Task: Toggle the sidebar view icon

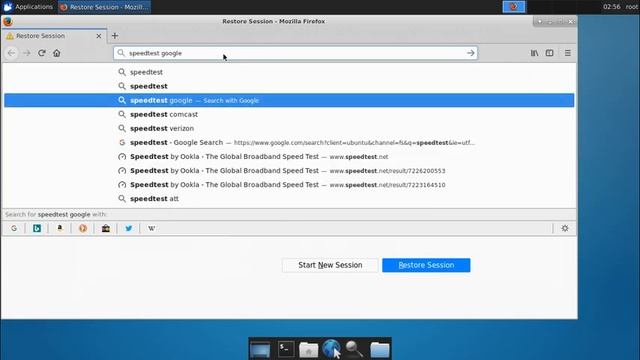Action: [x=549, y=53]
